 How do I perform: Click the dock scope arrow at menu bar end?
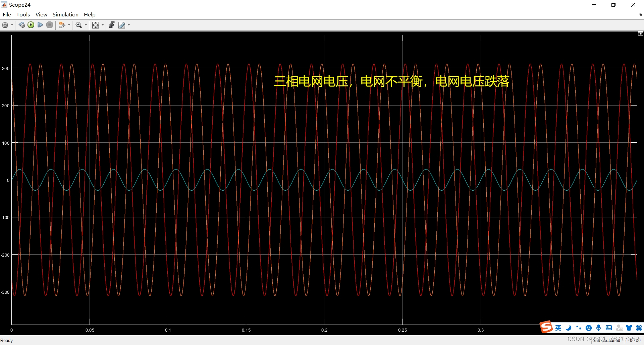(x=641, y=15)
